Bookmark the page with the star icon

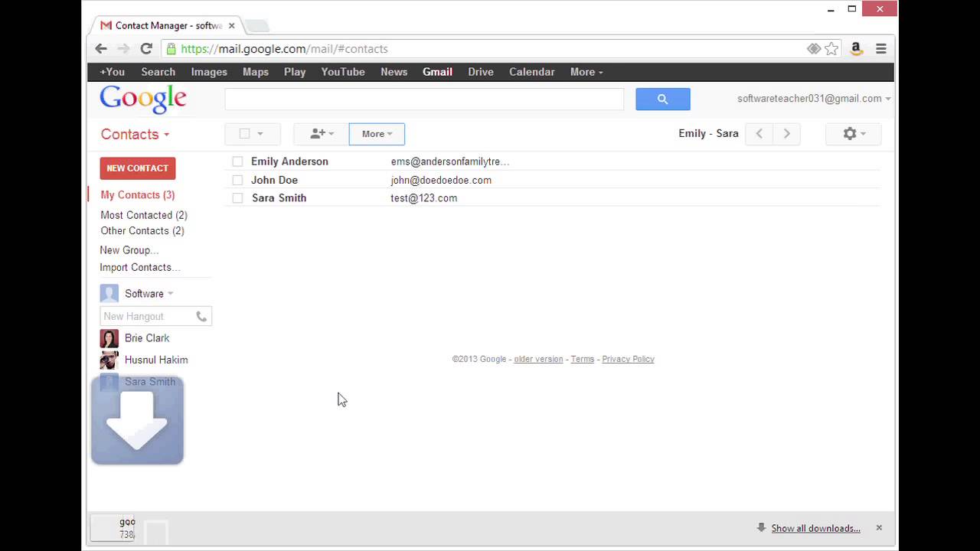(831, 48)
